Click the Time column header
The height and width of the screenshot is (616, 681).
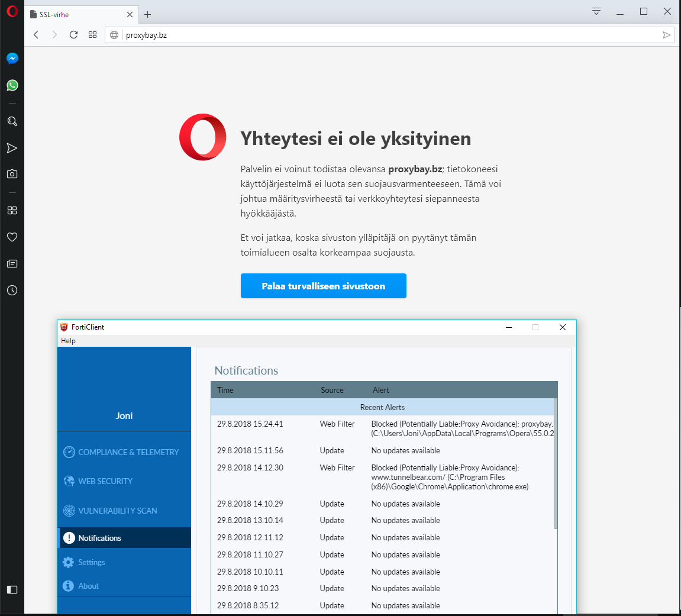click(225, 390)
